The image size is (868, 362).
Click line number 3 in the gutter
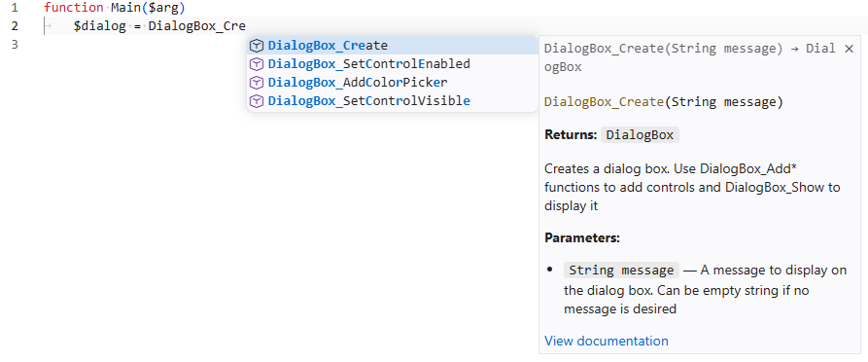15,45
